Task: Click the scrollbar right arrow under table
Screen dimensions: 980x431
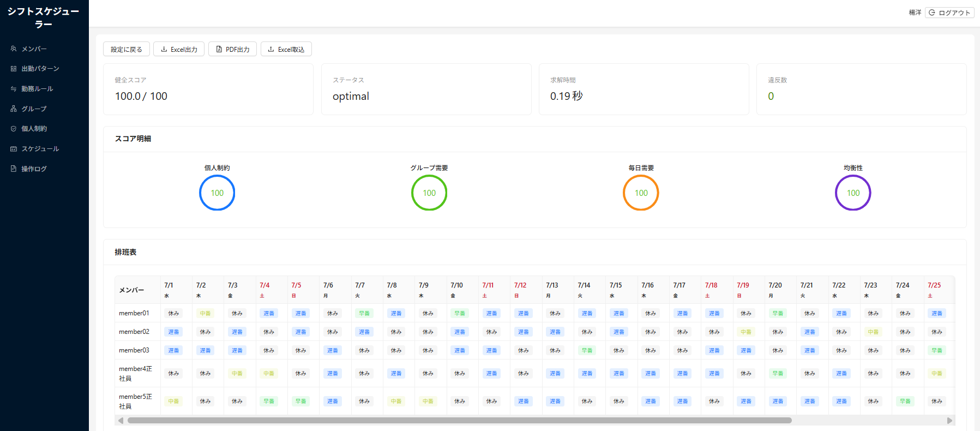Action: pyautogui.click(x=949, y=420)
